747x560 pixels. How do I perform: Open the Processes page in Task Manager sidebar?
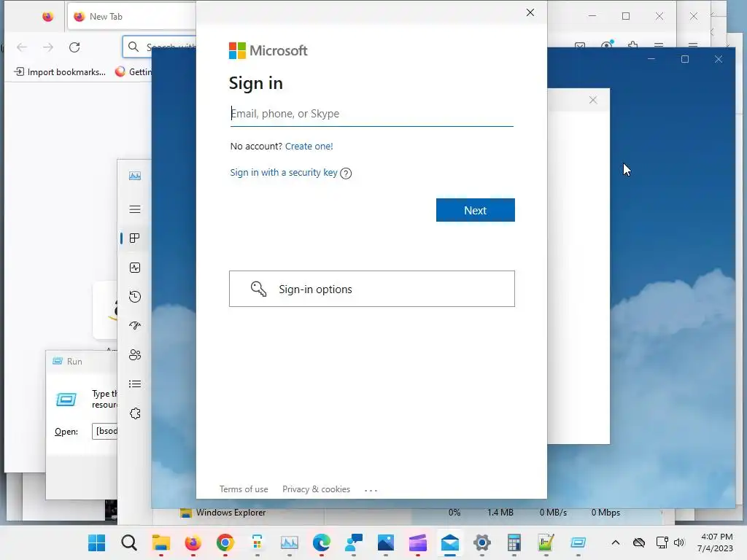point(135,238)
